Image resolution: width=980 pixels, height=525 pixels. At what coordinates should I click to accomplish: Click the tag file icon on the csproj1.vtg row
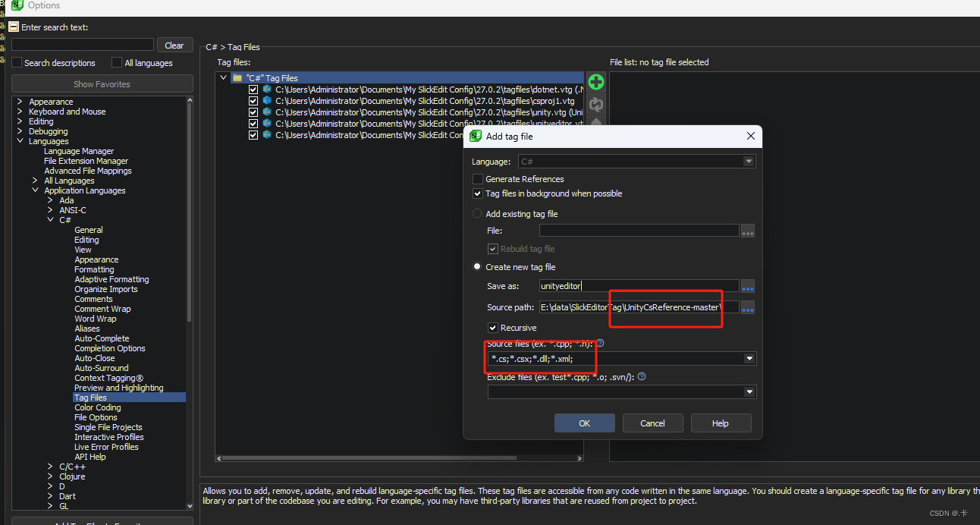pyautogui.click(x=267, y=101)
